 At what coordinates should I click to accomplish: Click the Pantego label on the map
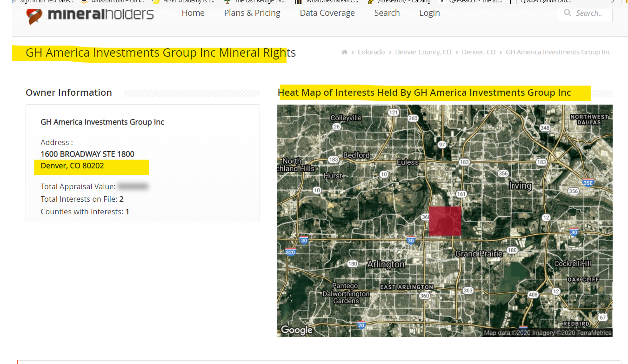[346, 286]
